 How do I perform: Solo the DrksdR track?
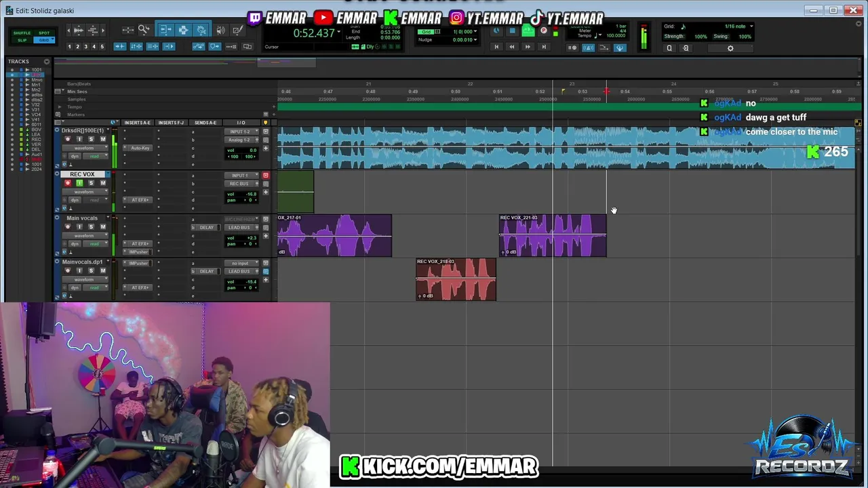[x=91, y=139]
